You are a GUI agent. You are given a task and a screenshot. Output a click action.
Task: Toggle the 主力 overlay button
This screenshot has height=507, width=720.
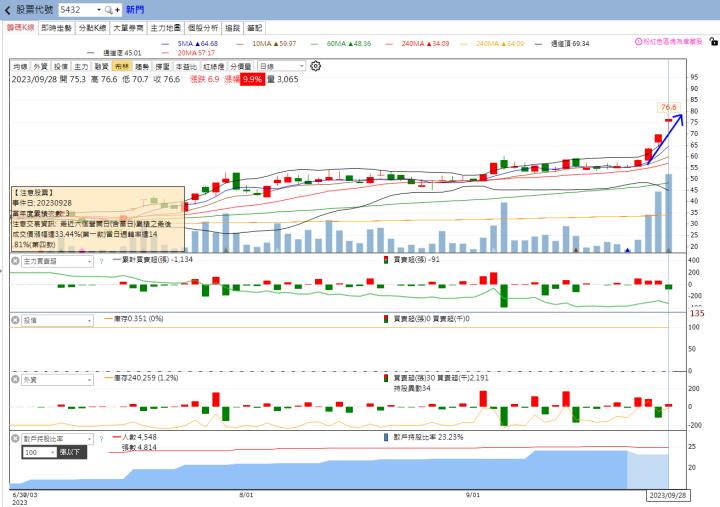tap(81, 67)
